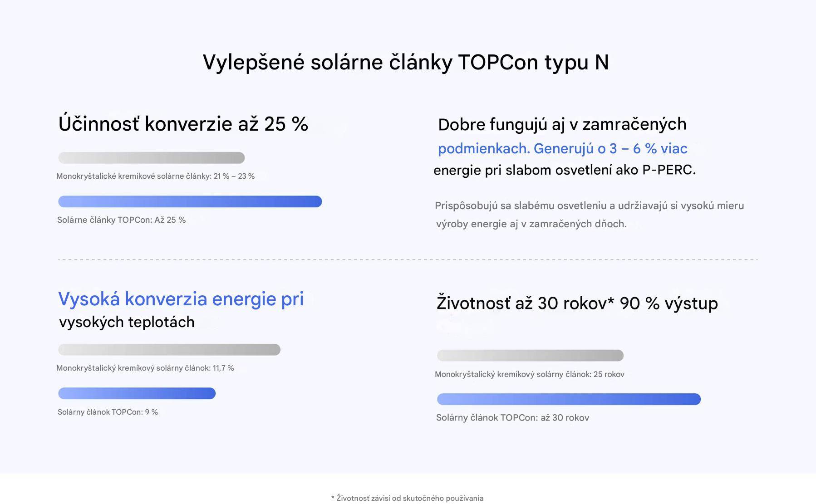Click the gray bar for 25 rokov lifespan
This screenshot has width=816, height=504.
(530, 356)
